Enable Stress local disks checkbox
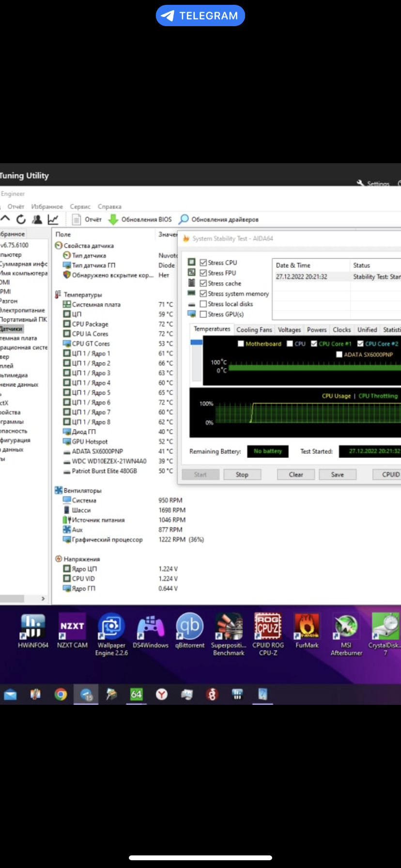This screenshot has width=401, height=868. click(203, 304)
